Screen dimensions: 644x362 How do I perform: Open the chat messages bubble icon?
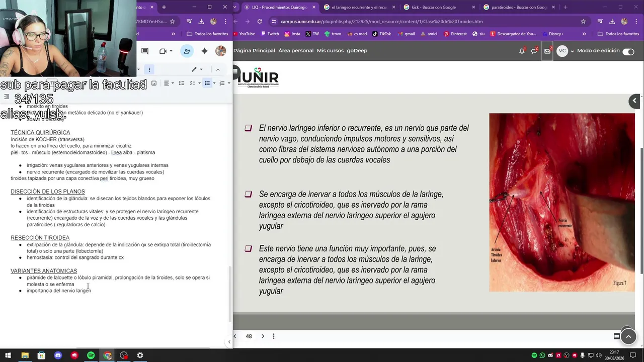[534, 51]
